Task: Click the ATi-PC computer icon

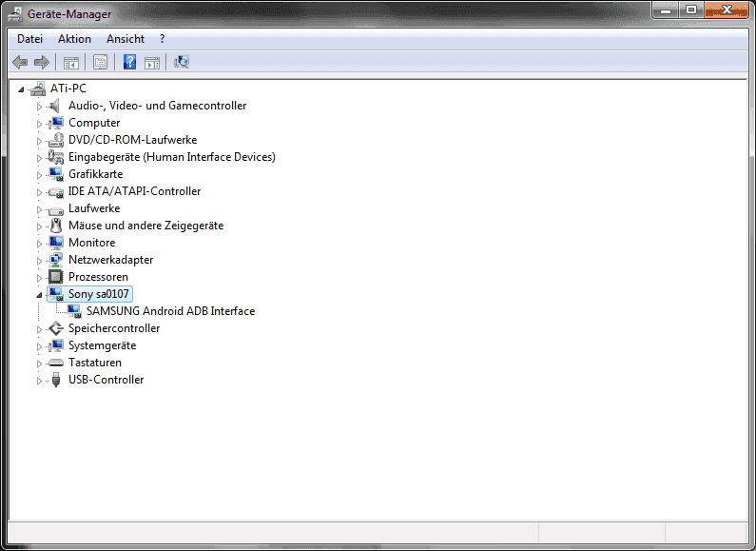Action: tap(38, 89)
